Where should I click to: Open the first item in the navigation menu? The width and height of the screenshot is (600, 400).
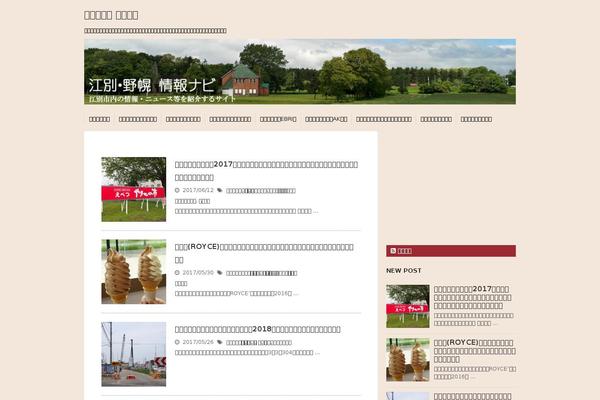(99, 119)
